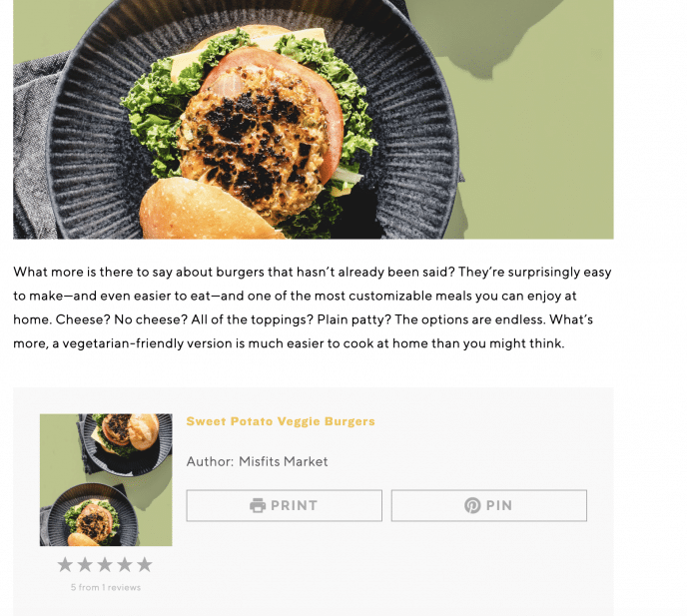Click the upper plate in recipe thumbnail
Screen dimensions: 687x616
pos(127,442)
